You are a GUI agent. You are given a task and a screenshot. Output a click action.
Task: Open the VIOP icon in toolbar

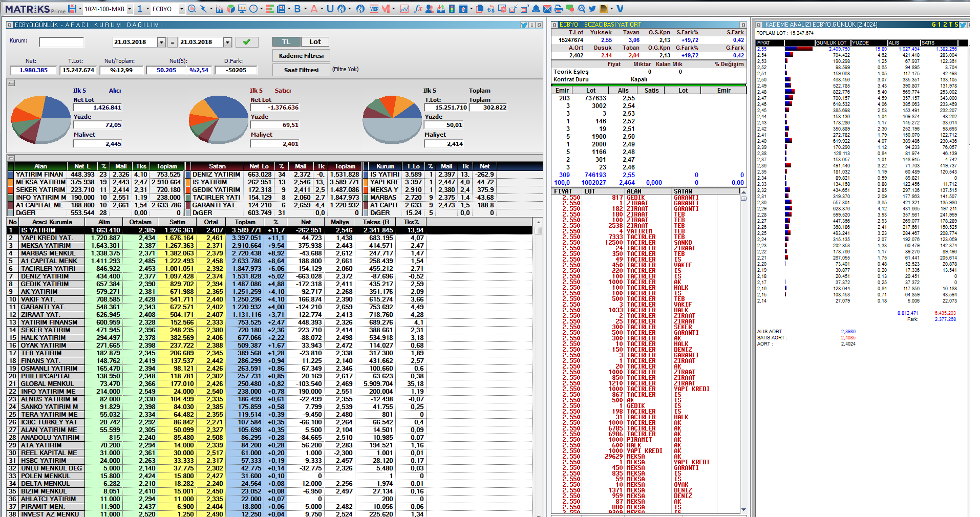point(374,9)
